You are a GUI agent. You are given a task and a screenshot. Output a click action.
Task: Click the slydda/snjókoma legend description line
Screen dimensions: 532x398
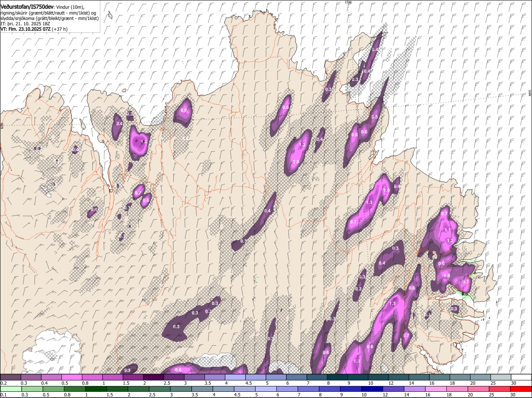pos(49,18)
